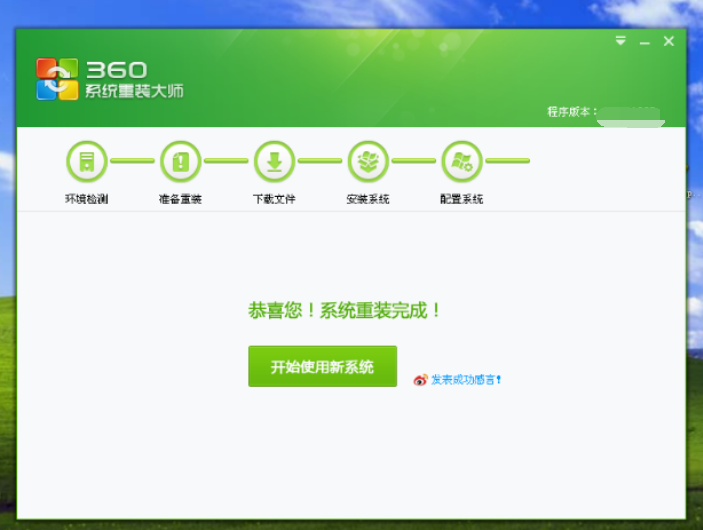Select the 环境检测 step label
This screenshot has height=530, width=703.
click(86, 199)
